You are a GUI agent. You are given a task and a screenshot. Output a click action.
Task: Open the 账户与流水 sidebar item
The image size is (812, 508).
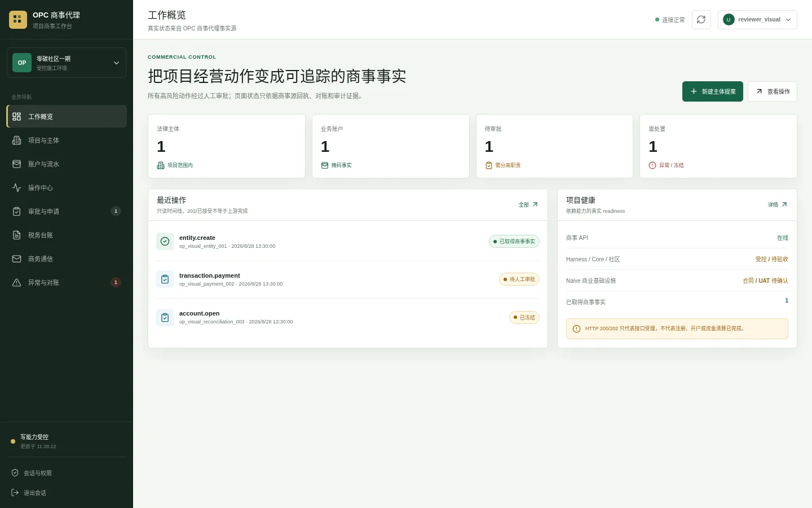tap(67, 164)
